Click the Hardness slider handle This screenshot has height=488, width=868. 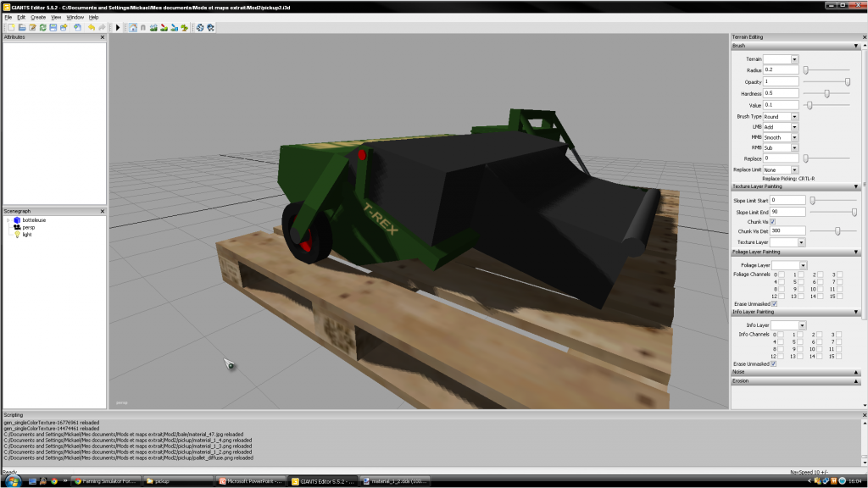[827, 93]
